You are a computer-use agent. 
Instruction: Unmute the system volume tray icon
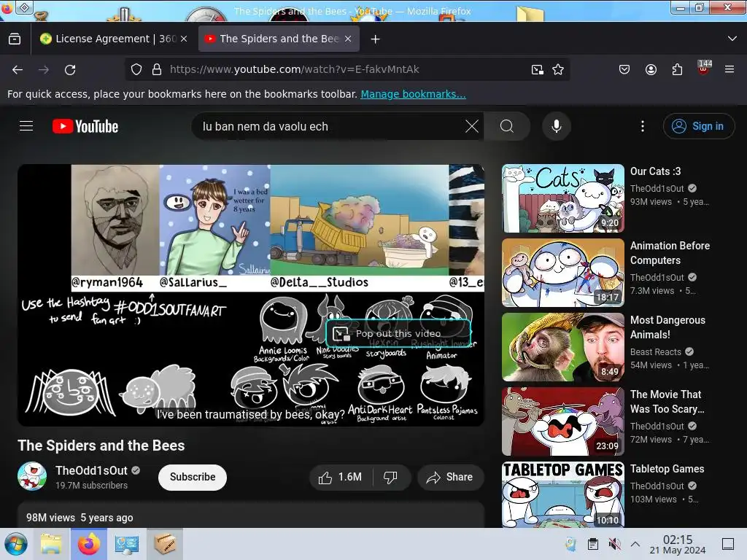tap(614, 544)
